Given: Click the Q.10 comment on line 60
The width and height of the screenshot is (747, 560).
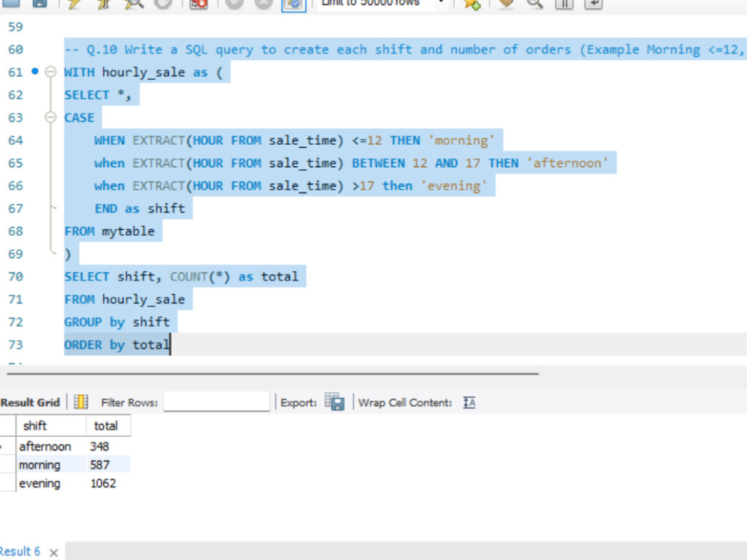Looking at the screenshot, I should point(406,49).
